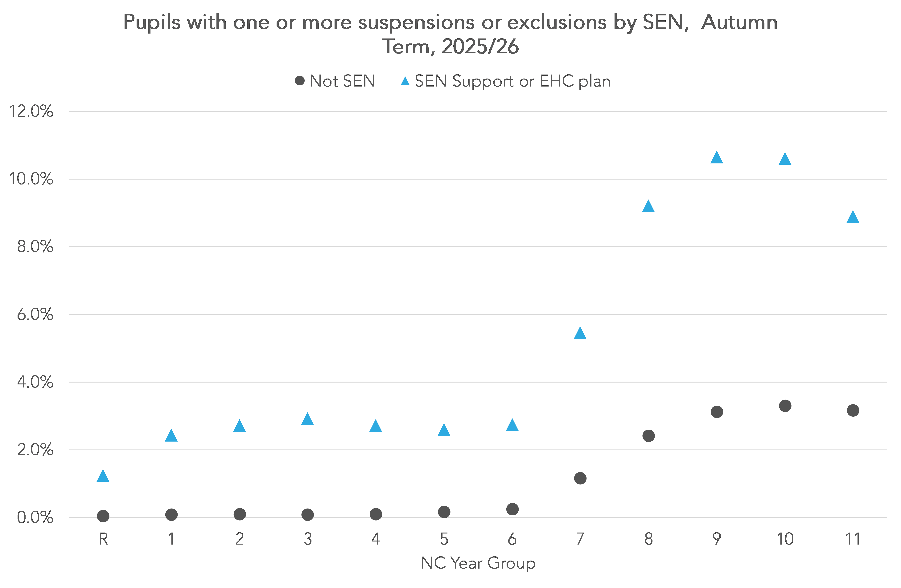The image size is (901, 588).
Task: Click the 12.0% y-axis label
Action: [x=31, y=111]
